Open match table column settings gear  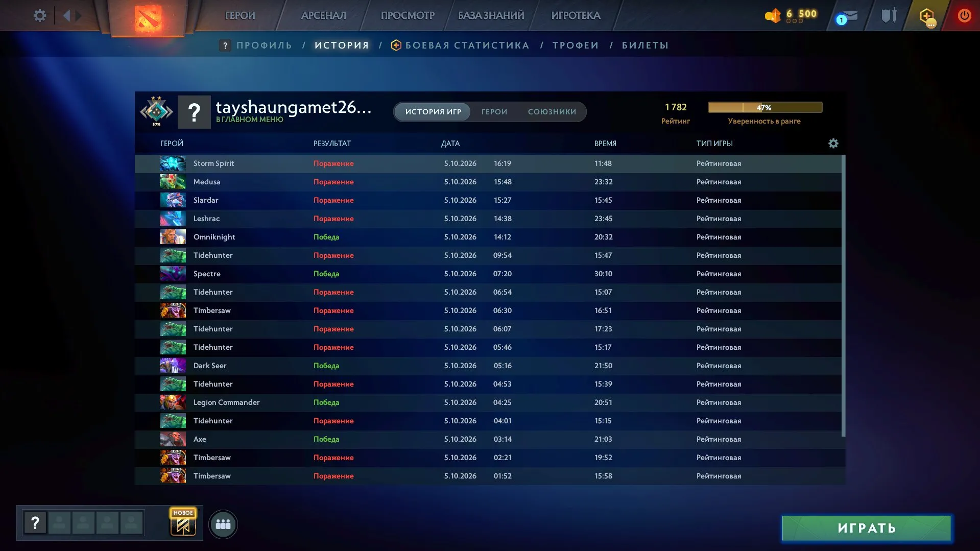click(833, 143)
